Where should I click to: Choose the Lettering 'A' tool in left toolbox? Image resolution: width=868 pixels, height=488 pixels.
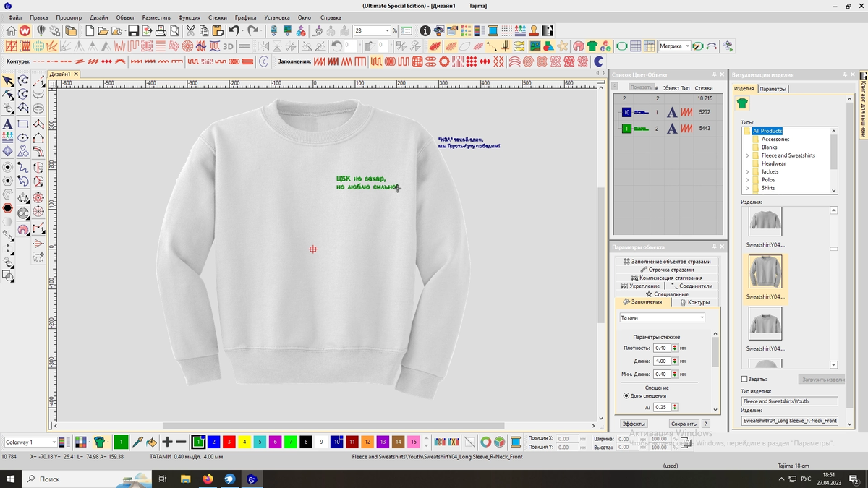8,124
